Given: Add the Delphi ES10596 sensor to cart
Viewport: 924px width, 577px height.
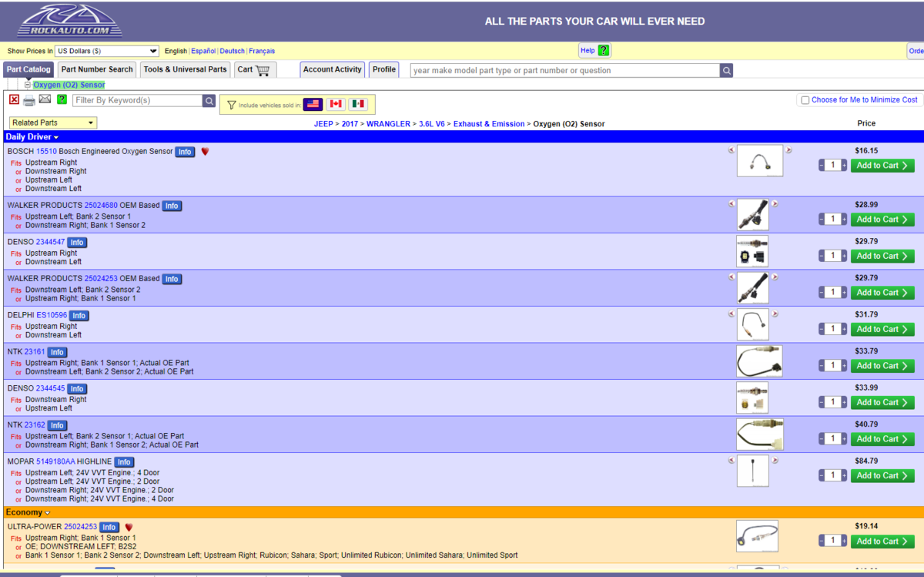Looking at the screenshot, I should click(x=882, y=329).
